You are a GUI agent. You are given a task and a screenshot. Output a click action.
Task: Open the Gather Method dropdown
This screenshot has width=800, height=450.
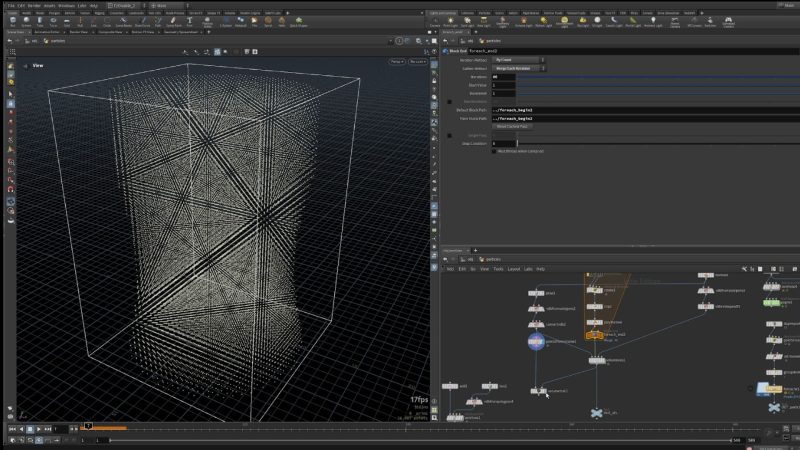click(x=519, y=68)
